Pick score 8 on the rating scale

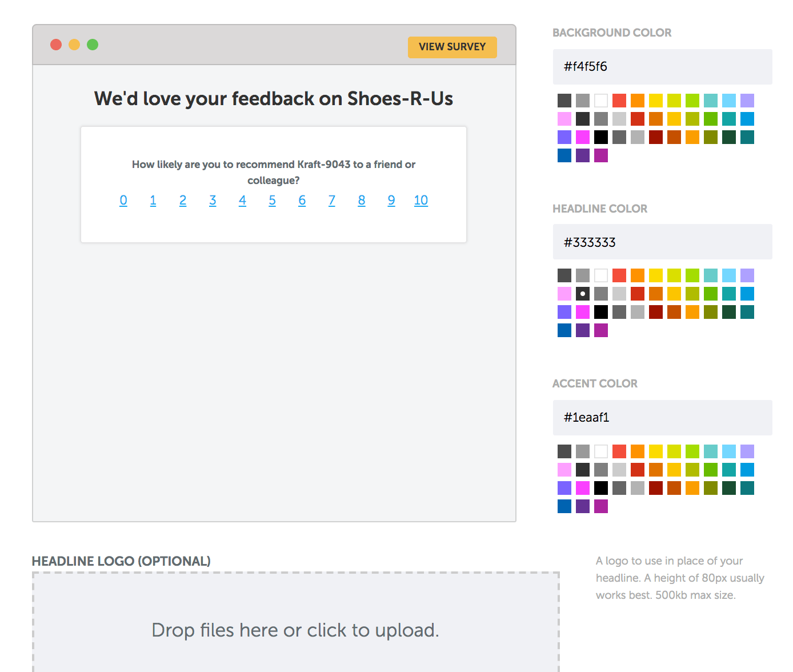[x=362, y=201]
